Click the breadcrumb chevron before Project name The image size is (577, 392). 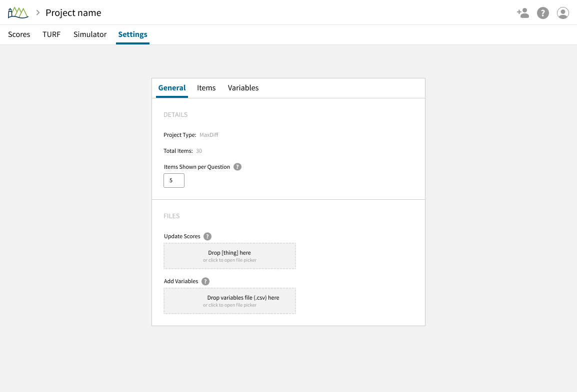[38, 12]
